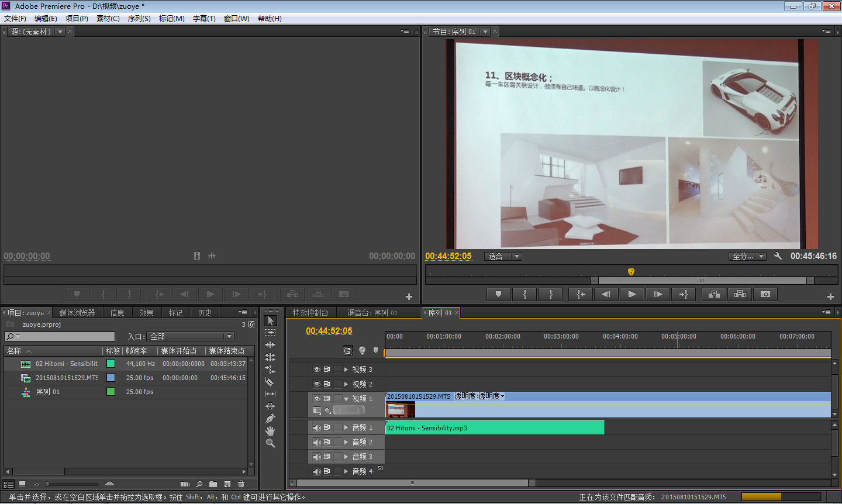Open the 适合 zoom level dropdown

point(503,256)
